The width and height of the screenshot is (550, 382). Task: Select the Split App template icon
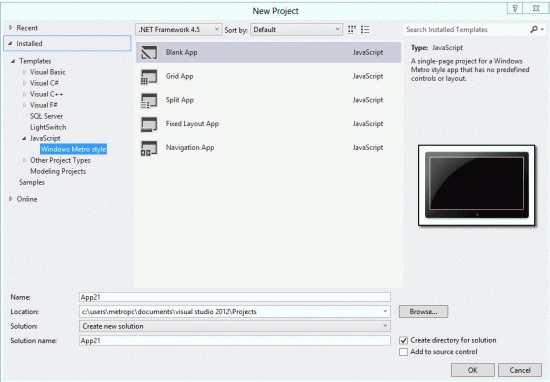coord(149,101)
